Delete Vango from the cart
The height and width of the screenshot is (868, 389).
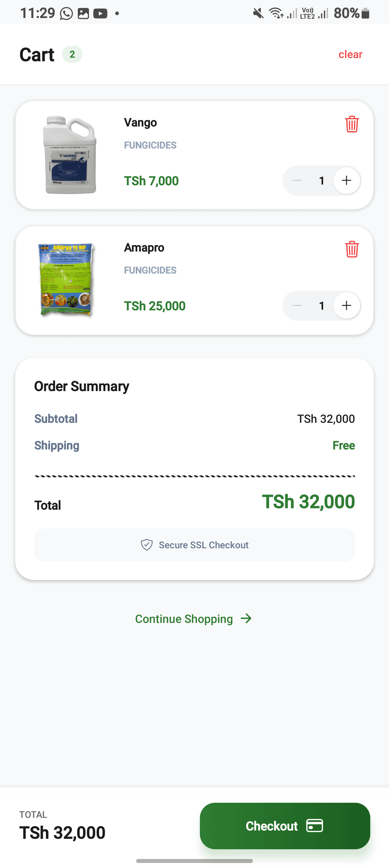coord(352,124)
